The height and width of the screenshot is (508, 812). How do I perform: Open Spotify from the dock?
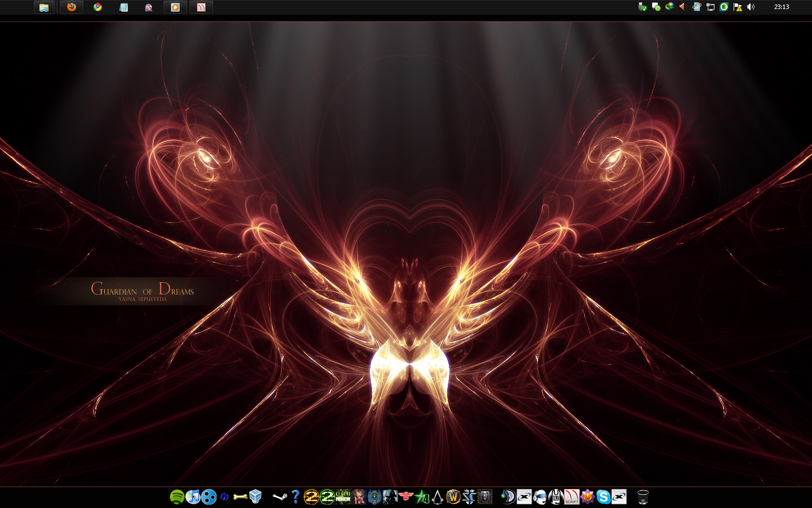(x=177, y=497)
